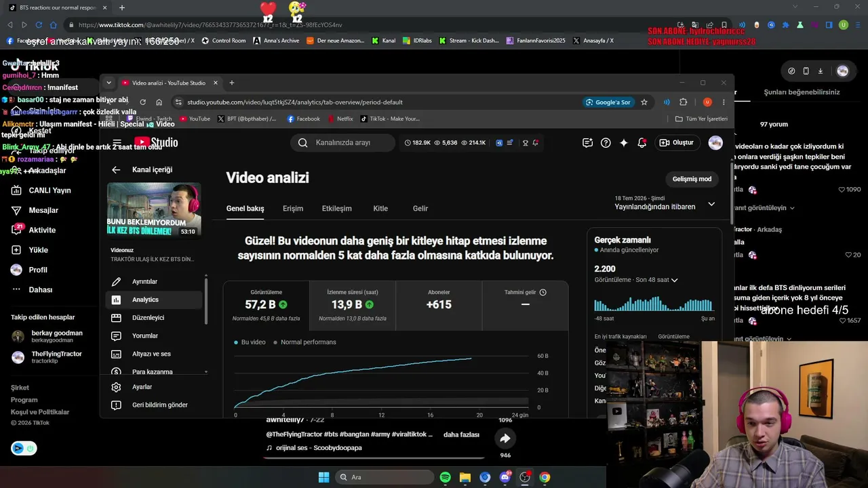Open the YouTube Studio hamburger menu
Viewport: 868px width, 488px height.
tap(117, 142)
